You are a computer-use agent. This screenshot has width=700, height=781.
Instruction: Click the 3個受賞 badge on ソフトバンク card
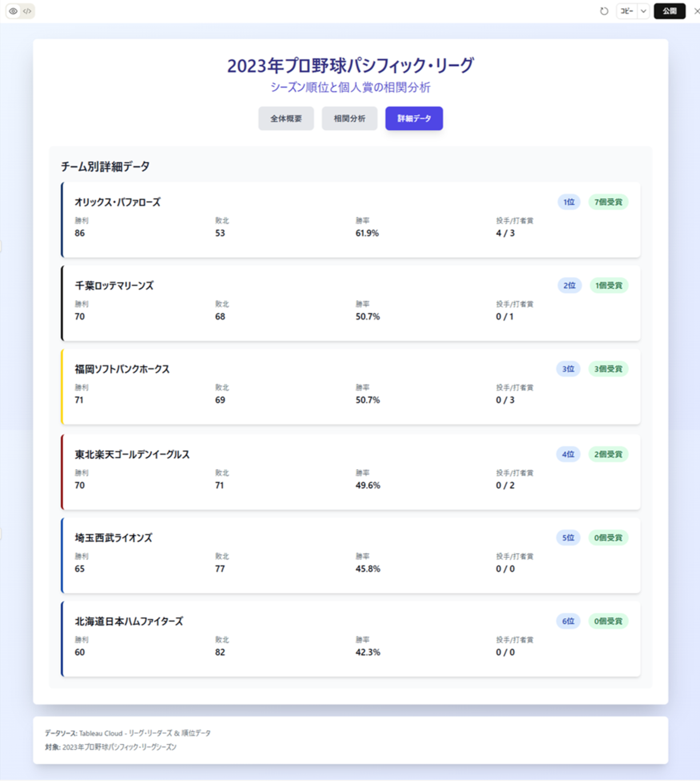[x=608, y=369]
